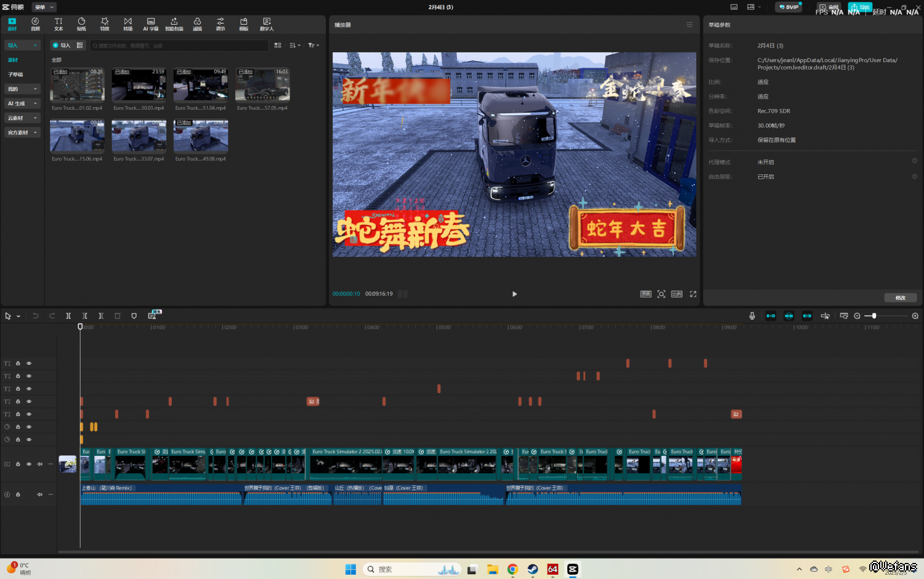Image resolution: width=924 pixels, height=579 pixels.
Task: Switch to the 音频 (audio) tab
Action: coord(35,24)
